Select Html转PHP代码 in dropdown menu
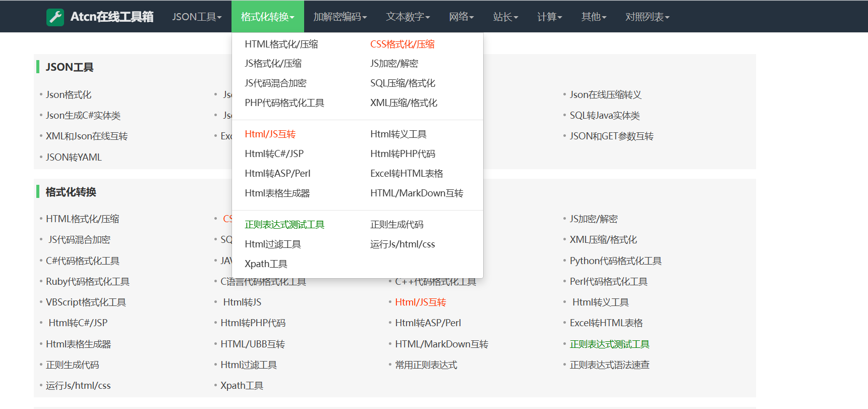Screen dimensions: 868x409 tap(403, 154)
